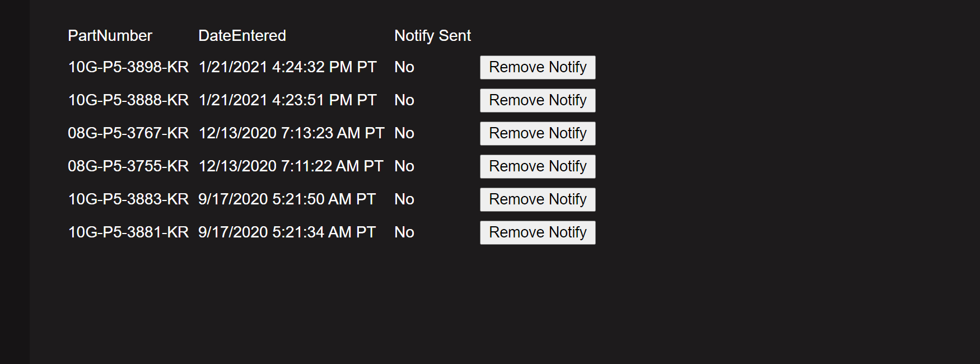Remove notify for part 10G-P5-3898-KR
Screen dimensions: 980x364
[538, 67]
